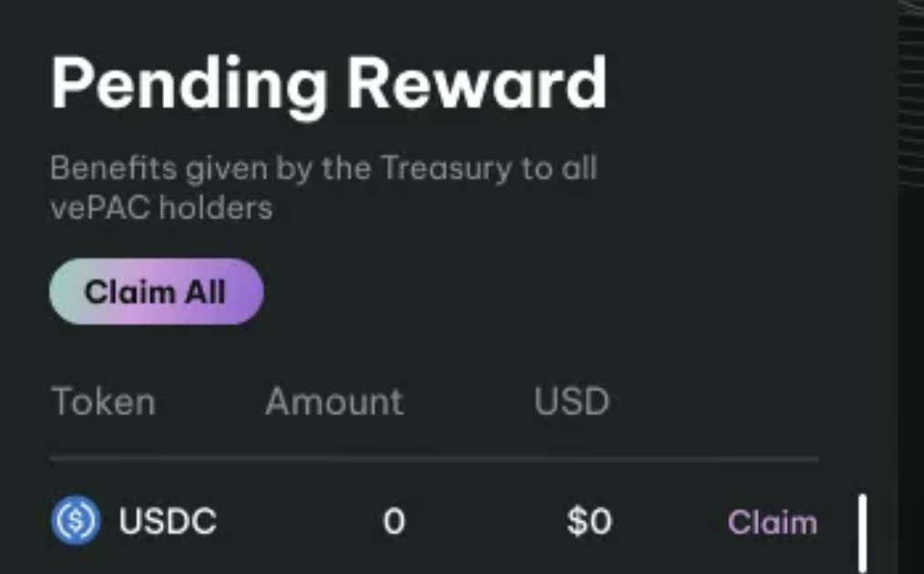Click the Pending Reward heading
The image size is (924, 574).
point(328,85)
